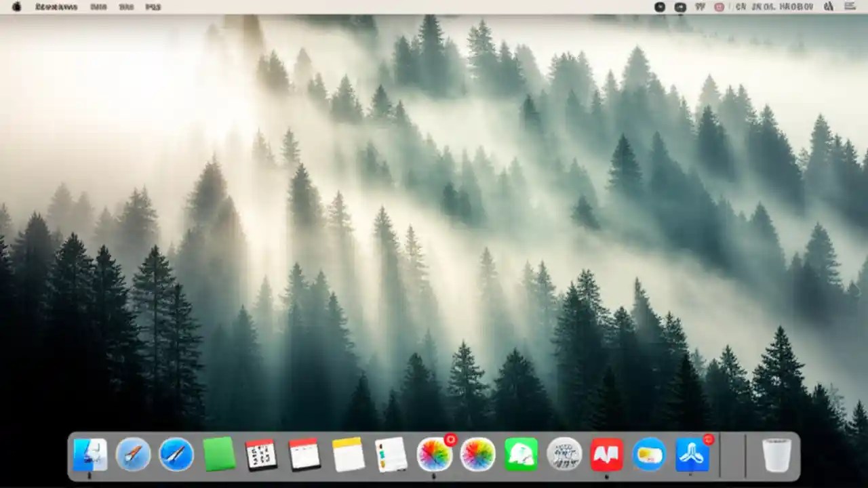
Task: Launch the red Mail-style app in the Dock
Action: pyautogui.click(x=608, y=454)
